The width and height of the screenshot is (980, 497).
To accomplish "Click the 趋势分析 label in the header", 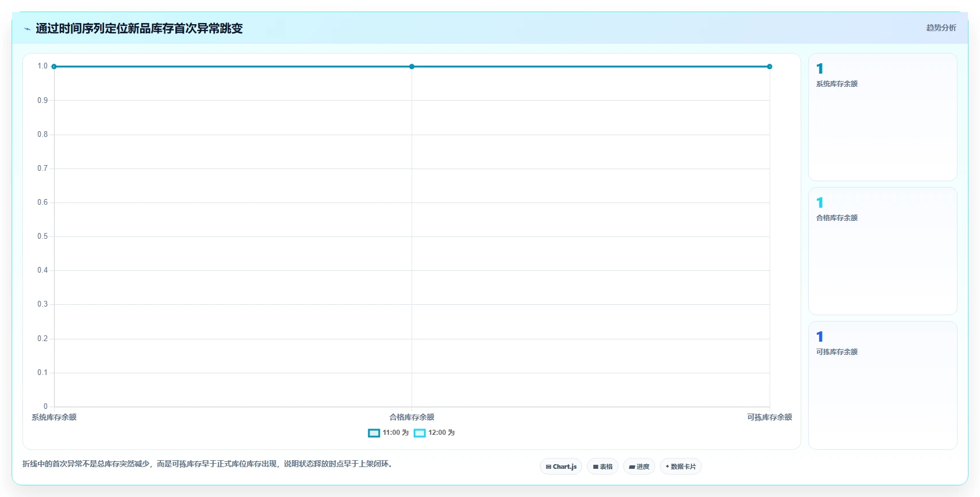I will point(941,28).
